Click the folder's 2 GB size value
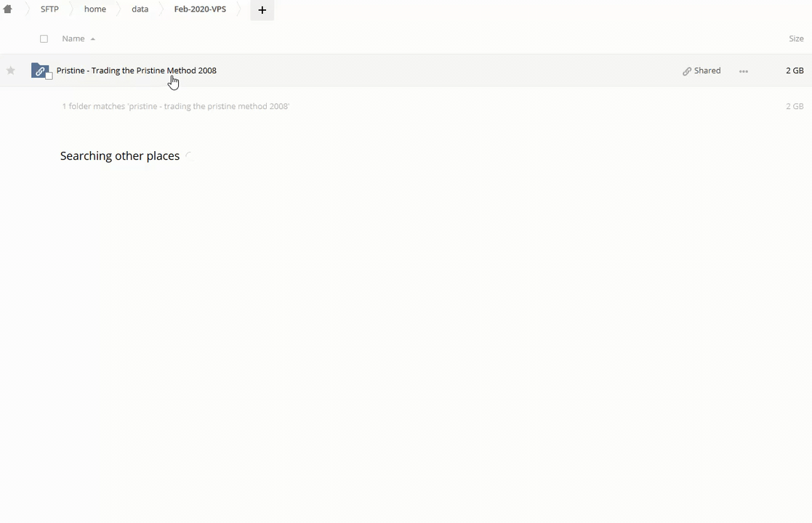The height and width of the screenshot is (523, 812). pos(794,70)
